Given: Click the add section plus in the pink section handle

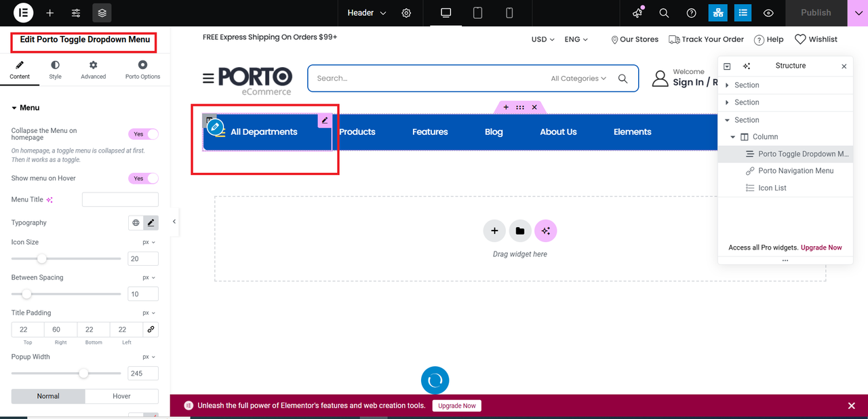Looking at the screenshot, I should click(x=506, y=107).
